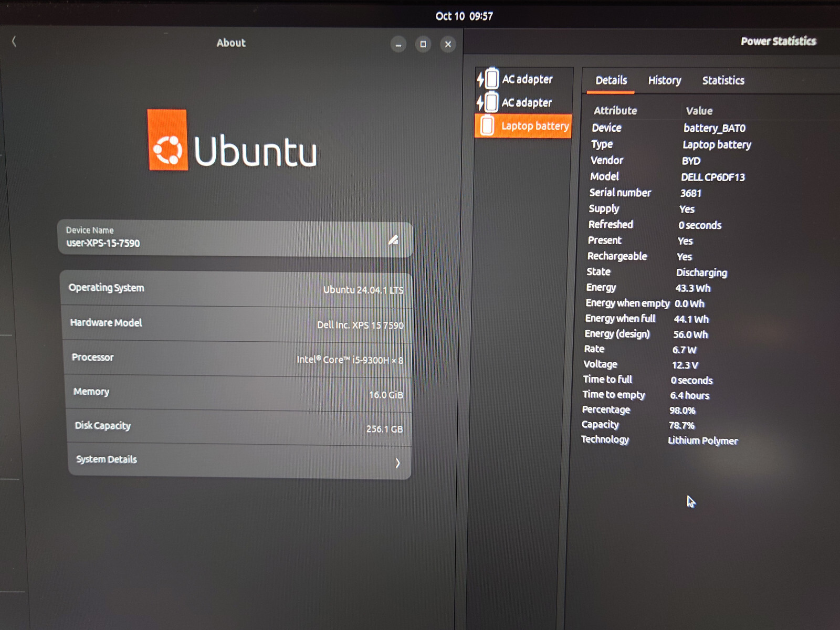The width and height of the screenshot is (840, 630).
Task: Click the Device Name field user-XPS-15-7590
Action: [235, 238]
